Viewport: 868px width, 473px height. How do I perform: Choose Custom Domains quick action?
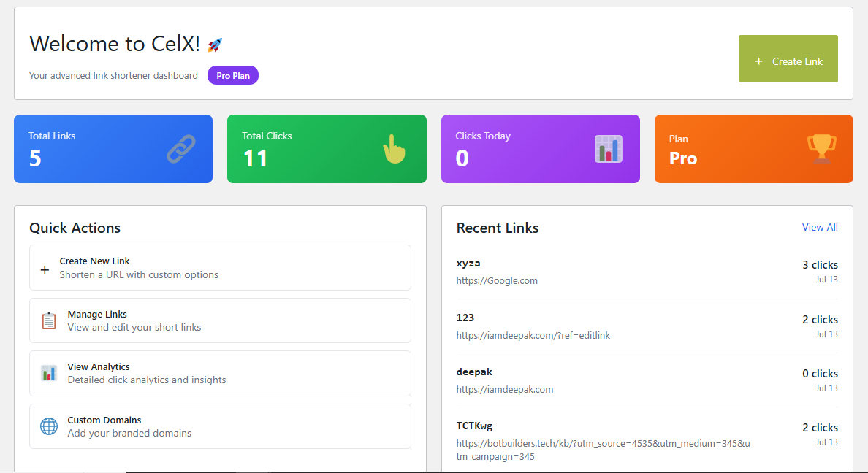point(220,426)
